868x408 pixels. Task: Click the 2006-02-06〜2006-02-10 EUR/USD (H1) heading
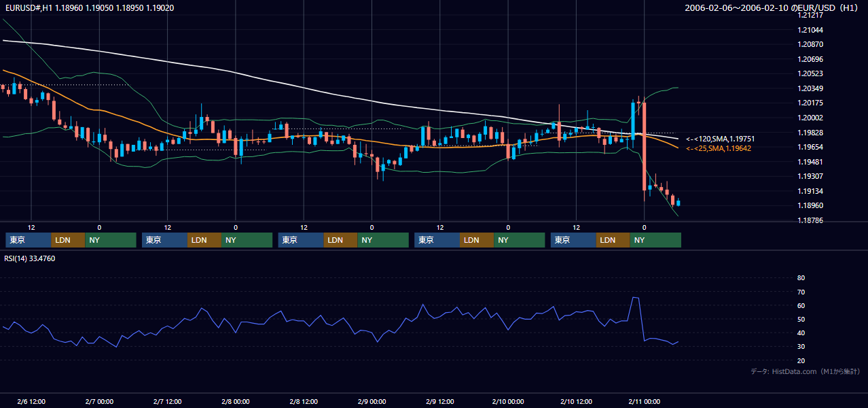[772, 8]
